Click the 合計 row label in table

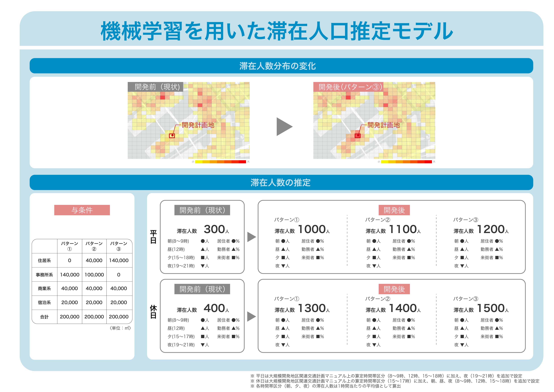[x=44, y=317]
